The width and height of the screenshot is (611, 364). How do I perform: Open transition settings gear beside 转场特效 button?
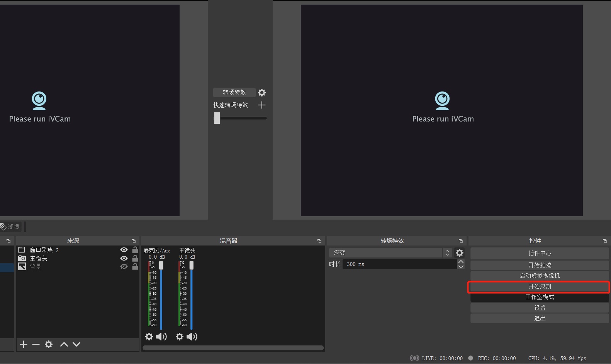pyautogui.click(x=262, y=93)
